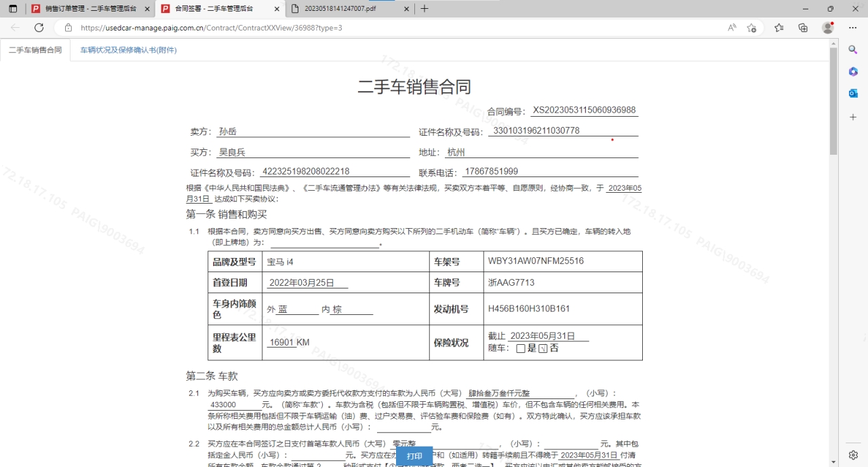View site information lock icon
Screen dimensions: 868x467
pyautogui.click(x=68, y=28)
